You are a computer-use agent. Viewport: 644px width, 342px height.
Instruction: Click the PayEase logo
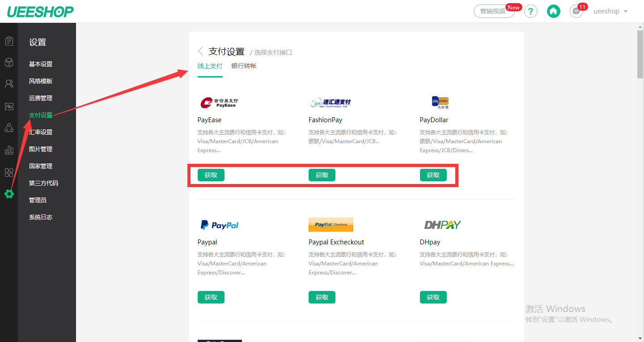220,103
